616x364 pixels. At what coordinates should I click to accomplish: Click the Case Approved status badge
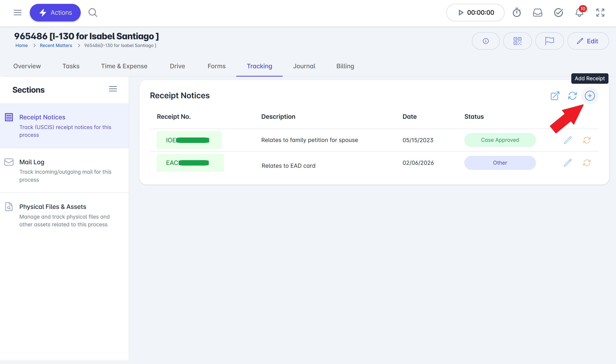click(500, 140)
